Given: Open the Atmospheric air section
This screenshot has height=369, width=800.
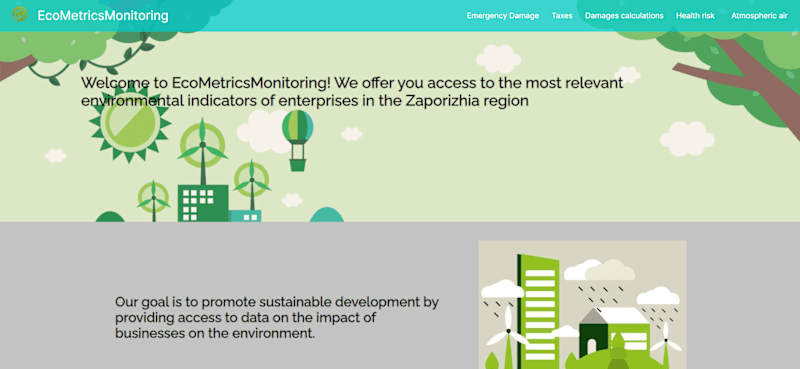Looking at the screenshot, I should (x=759, y=16).
